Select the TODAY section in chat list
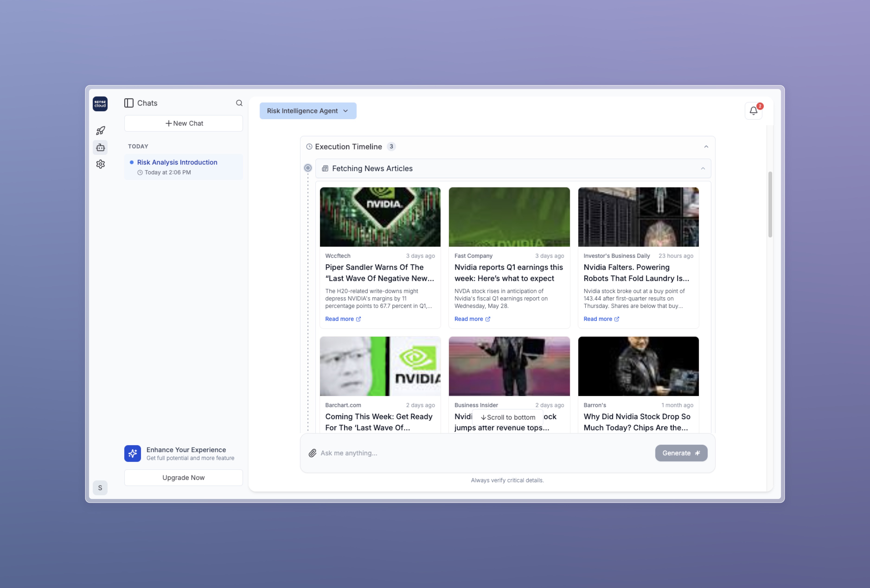This screenshot has width=870, height=588. point(138,146)
